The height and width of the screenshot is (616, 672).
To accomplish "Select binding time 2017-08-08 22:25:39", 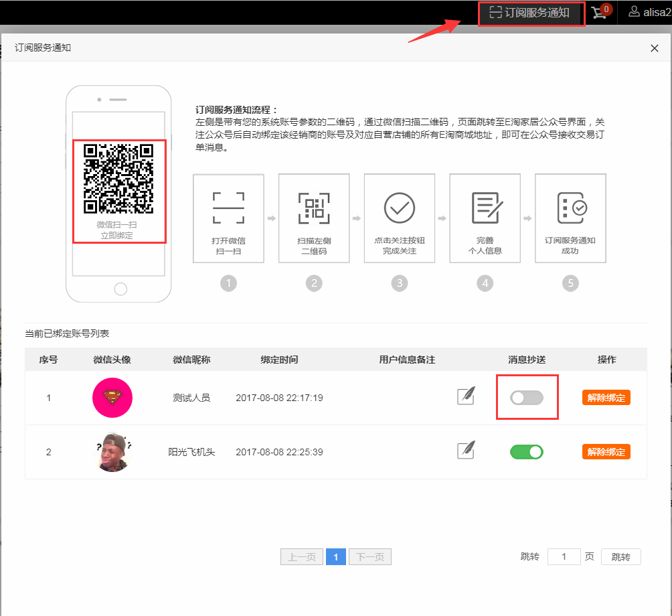I will coord(279,452).
